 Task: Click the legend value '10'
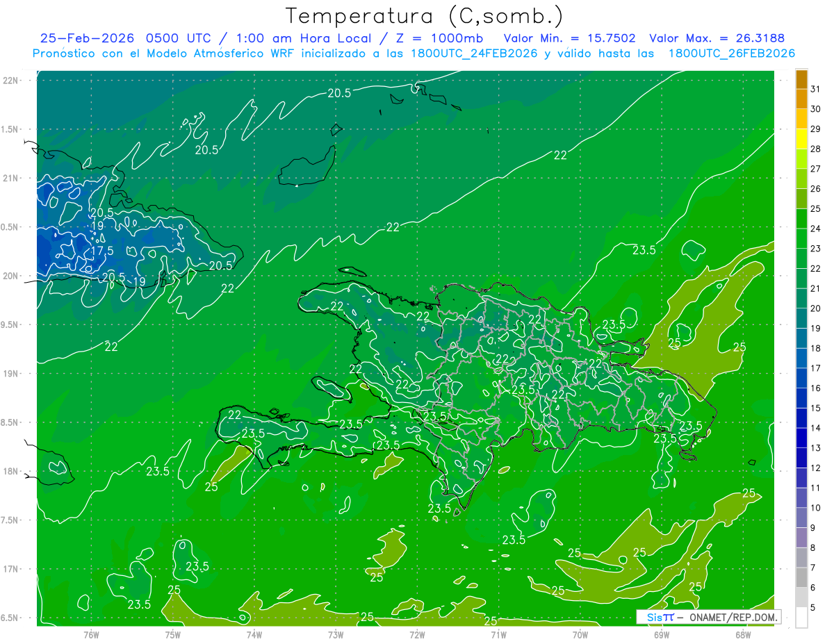tap(816, 508)
